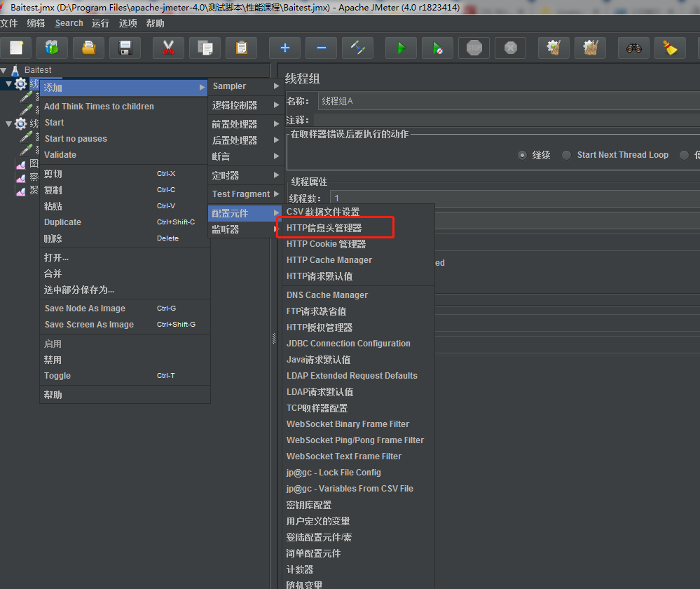Click the 线程数 input field

click(515, 198)
